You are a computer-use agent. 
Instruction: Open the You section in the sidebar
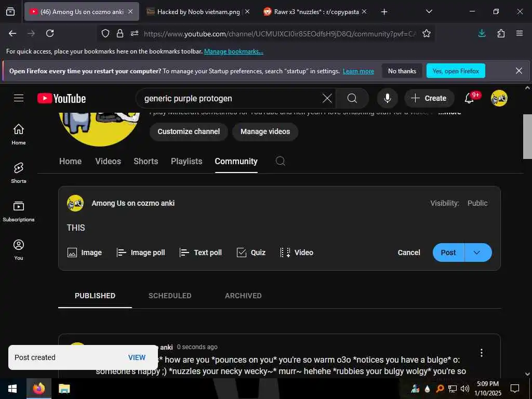click(x=19, y=250)
